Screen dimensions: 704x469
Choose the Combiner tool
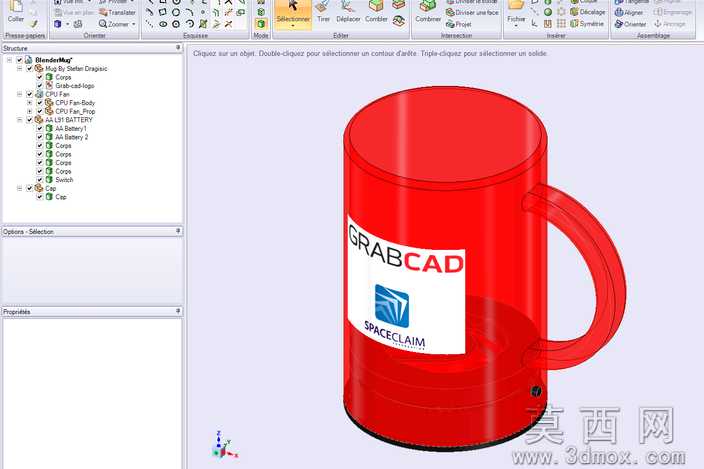pos(428,12)
